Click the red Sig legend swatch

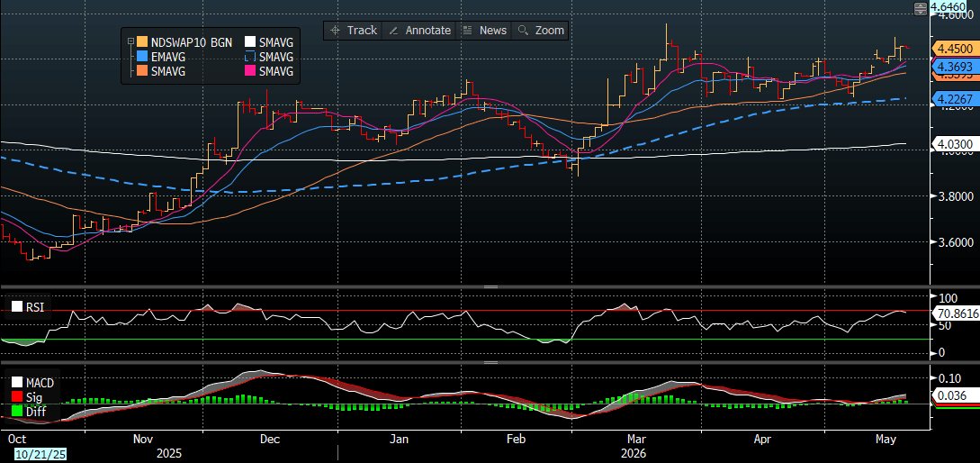coord(17,396)
